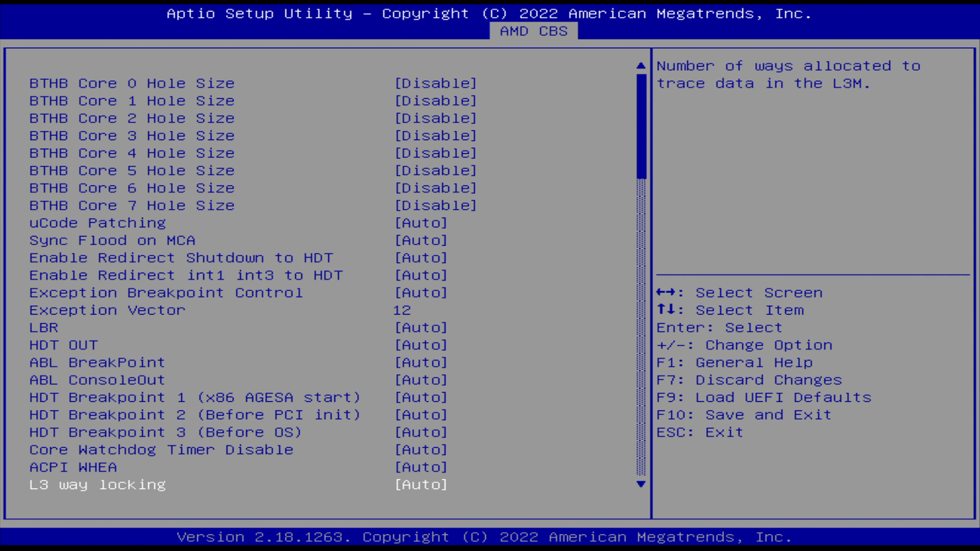Click the 'F10: Save and Exit' hint
This screenshot has width=980, height=551.
pyautogui.click(x=744, y=415)
